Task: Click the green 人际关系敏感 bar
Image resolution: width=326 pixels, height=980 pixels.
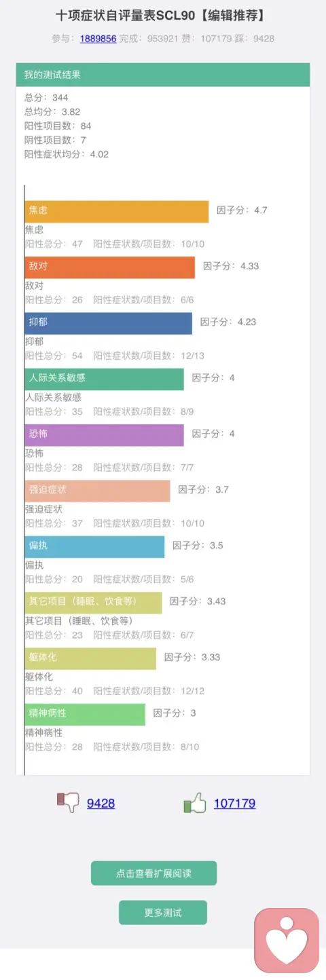Action: tap(105, 379)
